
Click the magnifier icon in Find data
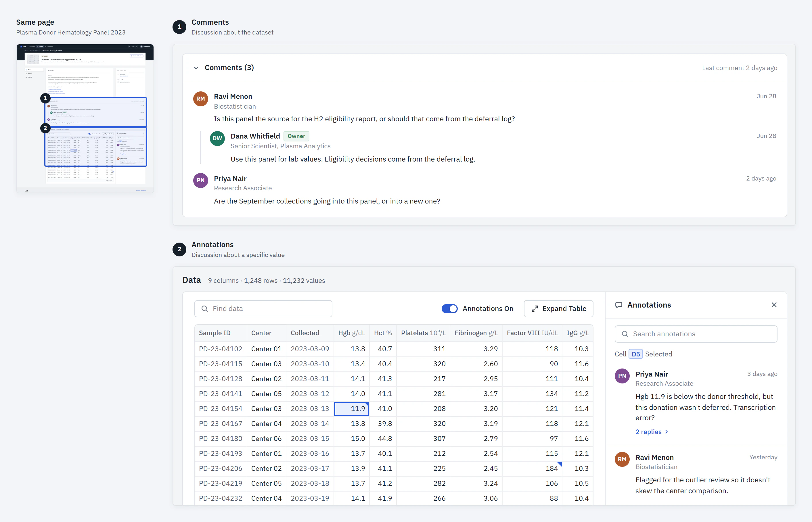(204, 308)
